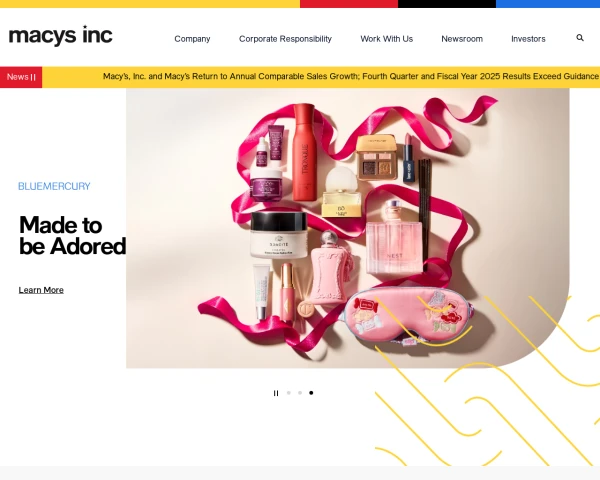Click the Made to be Adored heading
Screen dimensions: 600x480
coord(72,235)
